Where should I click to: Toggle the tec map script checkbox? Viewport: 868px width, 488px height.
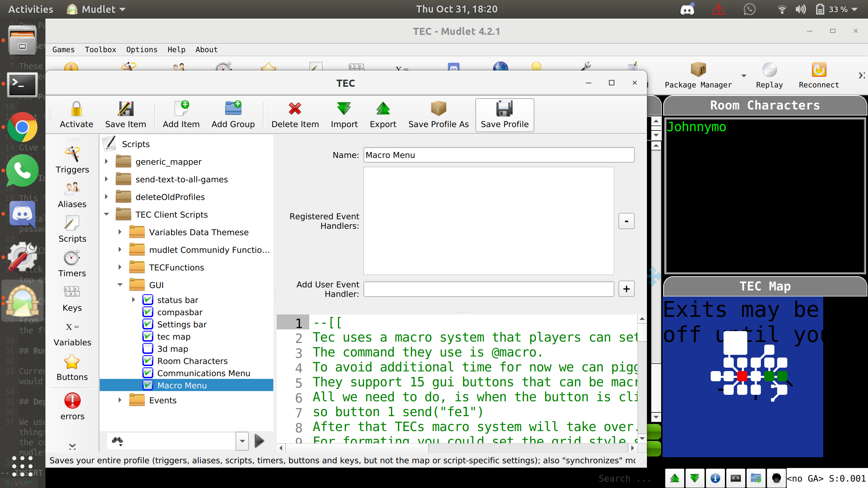point(148,336)
